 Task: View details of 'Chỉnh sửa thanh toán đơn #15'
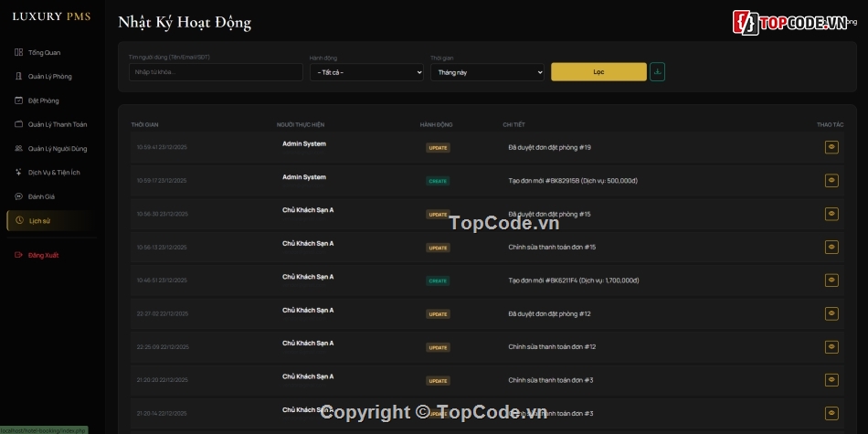tap(831, 247)
